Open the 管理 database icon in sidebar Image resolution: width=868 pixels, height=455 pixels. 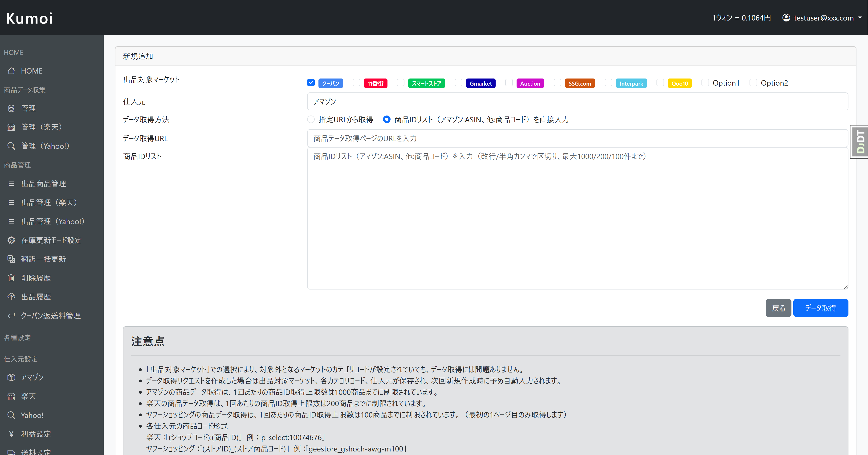pyautogui.click(x=12, y=108)
